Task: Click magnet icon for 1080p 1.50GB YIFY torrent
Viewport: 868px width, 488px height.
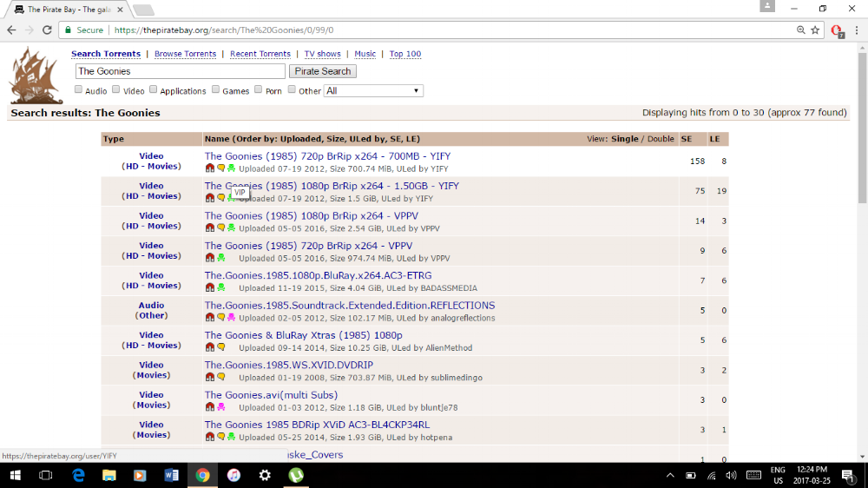Action: tap(210, 198)
